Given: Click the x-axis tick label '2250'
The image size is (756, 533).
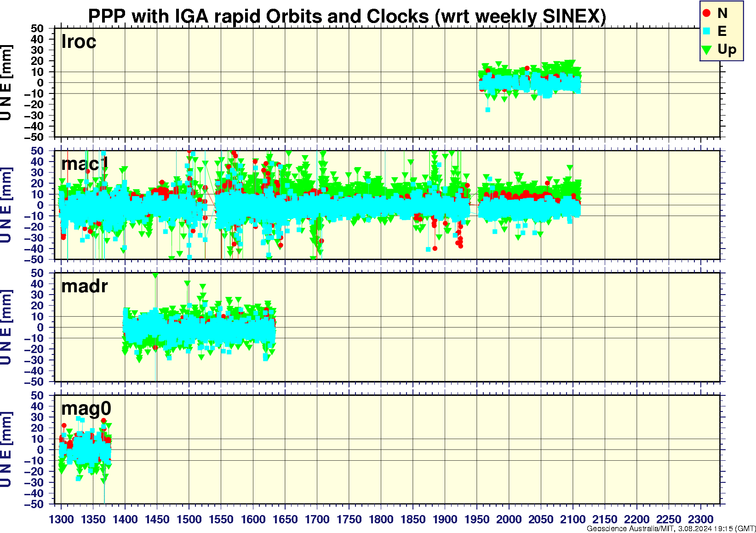Looking at the screenshot, I should pos(669,519).
